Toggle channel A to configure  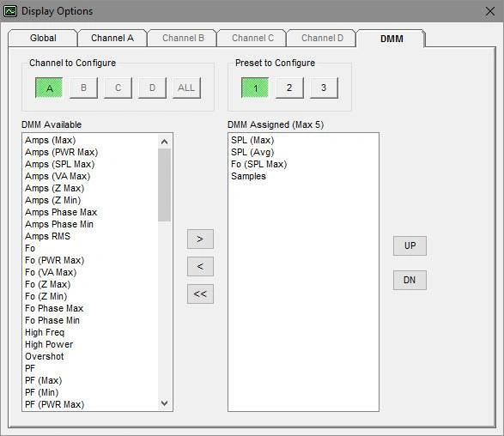(49, 88)
